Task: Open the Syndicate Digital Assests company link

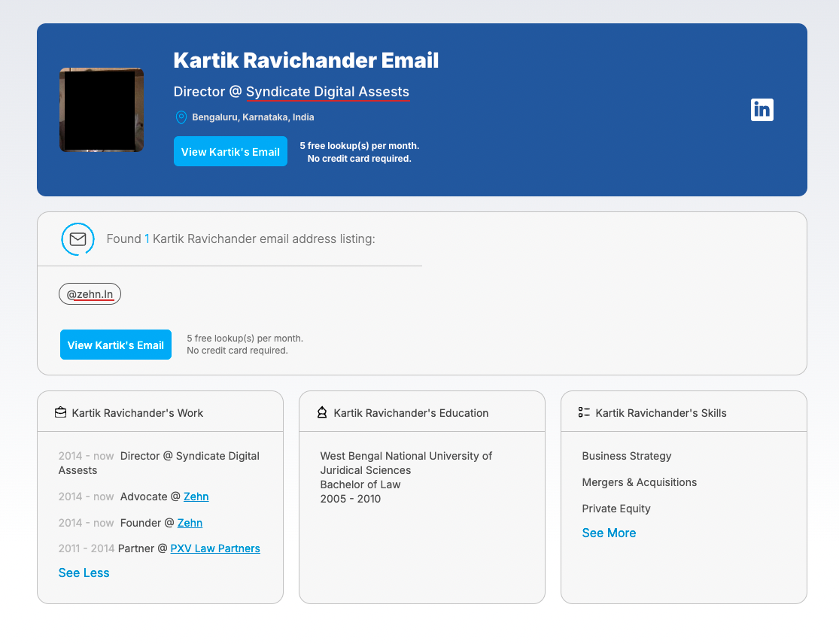Action: pyautogui.click(x=327, y=92)
